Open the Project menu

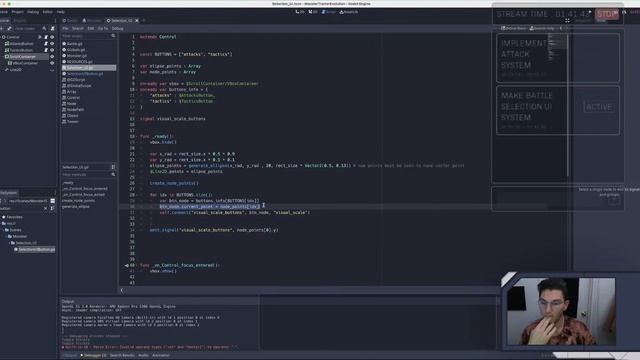(x=18, y=12)
